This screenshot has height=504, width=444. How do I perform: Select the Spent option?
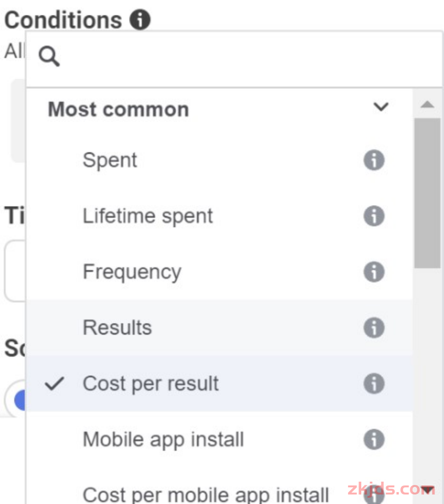tap(110, 160)
